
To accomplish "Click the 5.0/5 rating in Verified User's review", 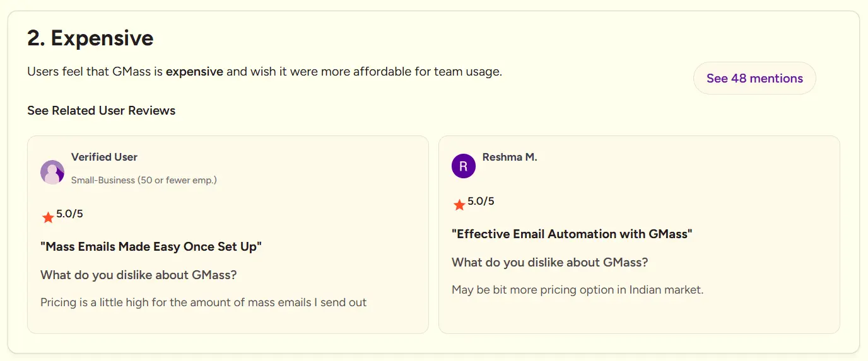I will 69,214.
